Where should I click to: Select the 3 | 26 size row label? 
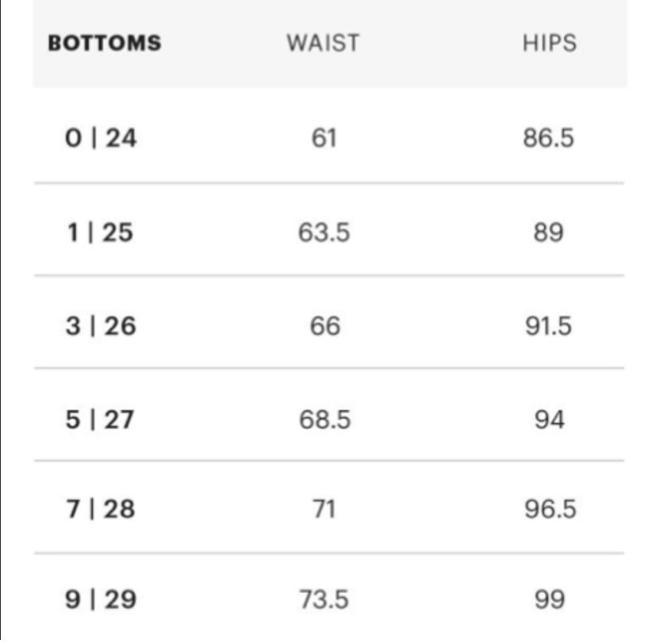(x=100, y=326)
